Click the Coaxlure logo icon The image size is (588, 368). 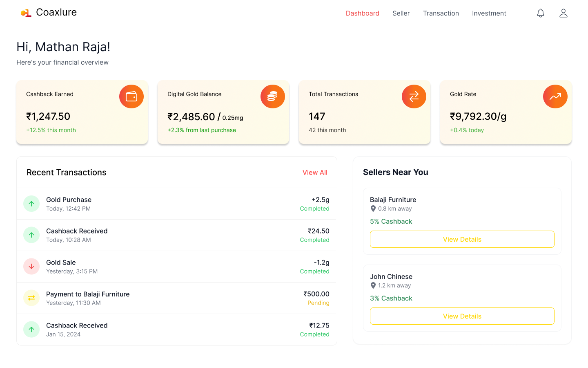[26, 13]
